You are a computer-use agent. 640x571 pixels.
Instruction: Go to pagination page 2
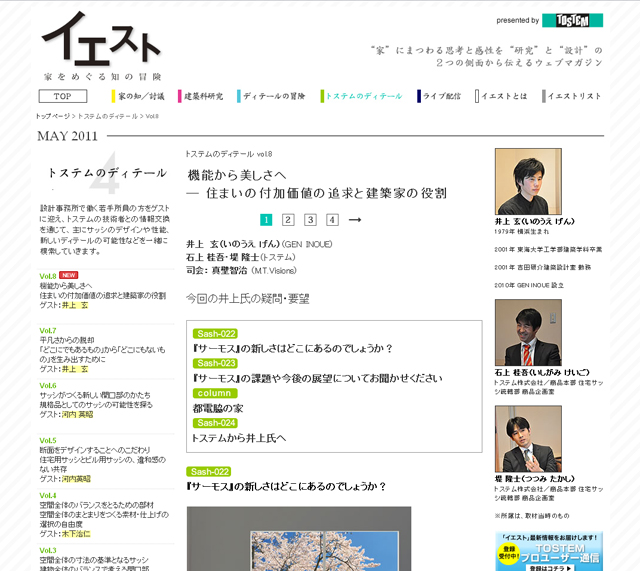288,220
